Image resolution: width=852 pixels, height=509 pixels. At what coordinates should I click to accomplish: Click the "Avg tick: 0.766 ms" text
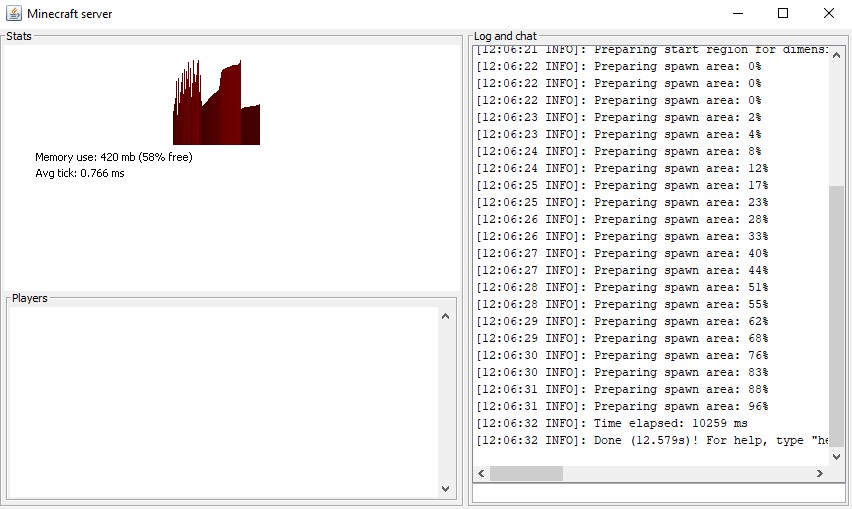[80, 173]
